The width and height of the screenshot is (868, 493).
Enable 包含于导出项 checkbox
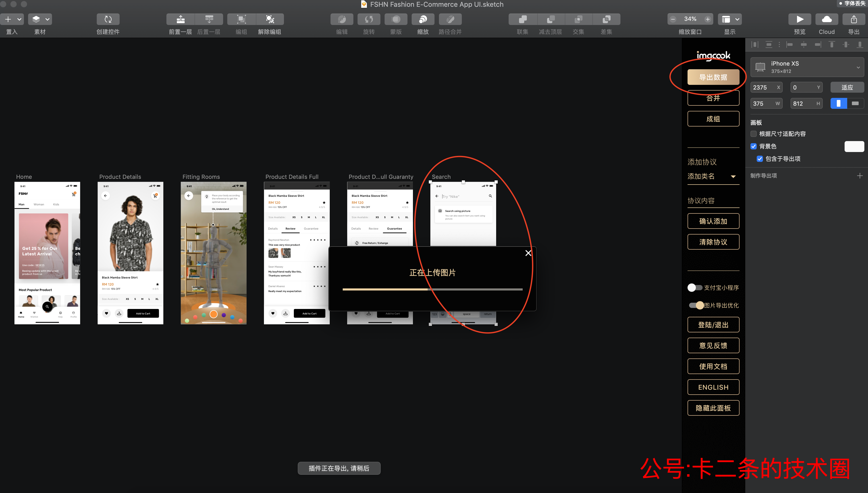click(x=760, y=158)
